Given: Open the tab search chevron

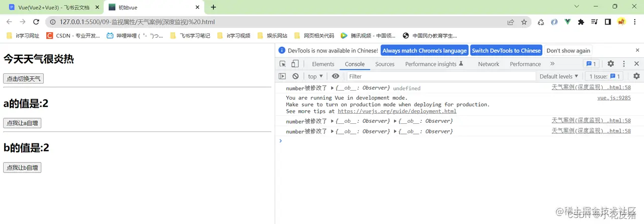Looking at the screenshot, I should 577,7.
